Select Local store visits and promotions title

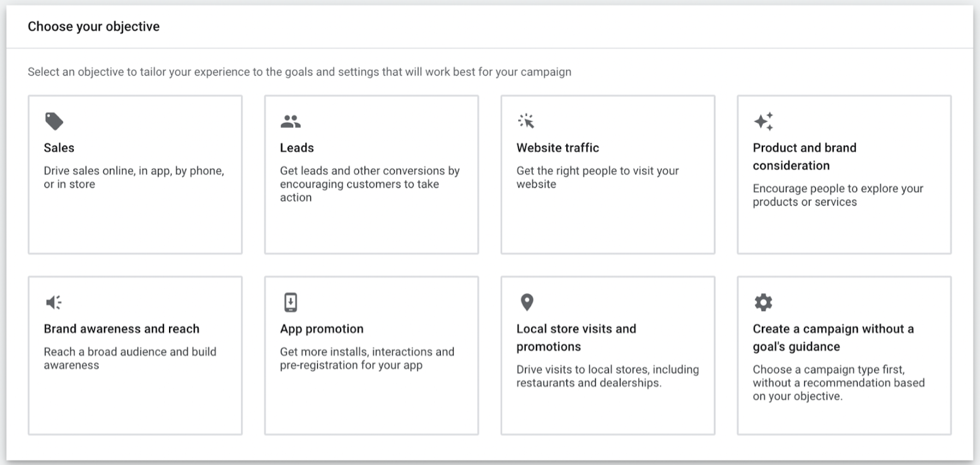tap(576, 338)
